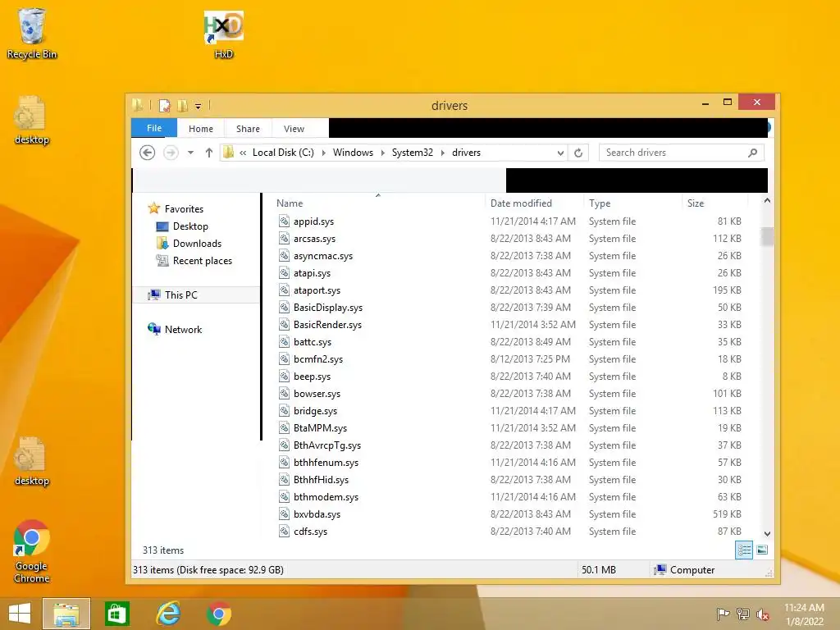Expand hidden path chevron before Local Disk
Screen dimensions: 840x630
click(243, 153)
